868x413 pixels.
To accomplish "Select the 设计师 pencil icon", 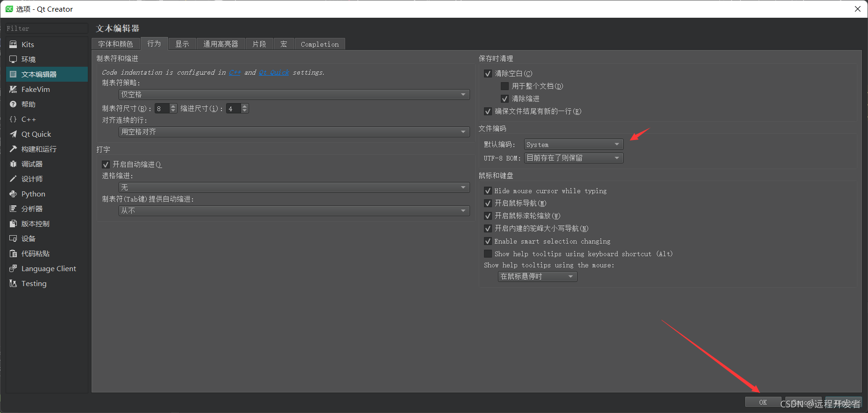I will pos(13,179).
